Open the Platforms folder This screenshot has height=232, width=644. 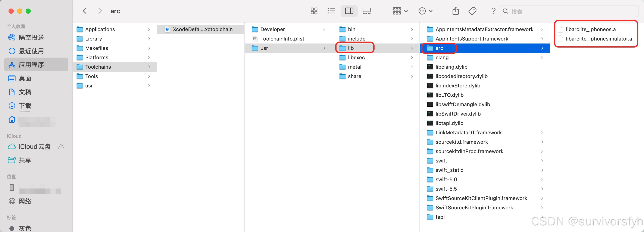pos(97,58)
